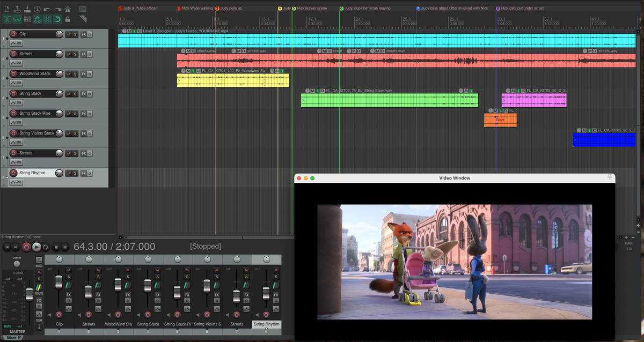Toggle move envelope points with items
644x342 pixels.
[37, 19]
